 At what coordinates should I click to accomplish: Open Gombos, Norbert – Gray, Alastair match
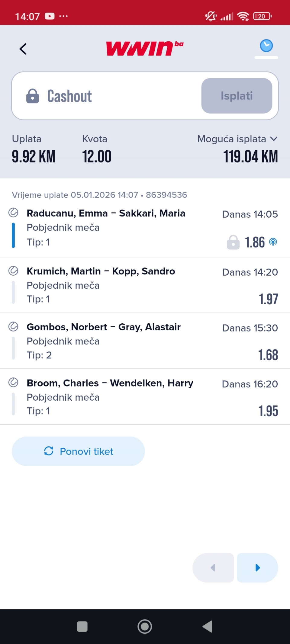coord(104,327)
